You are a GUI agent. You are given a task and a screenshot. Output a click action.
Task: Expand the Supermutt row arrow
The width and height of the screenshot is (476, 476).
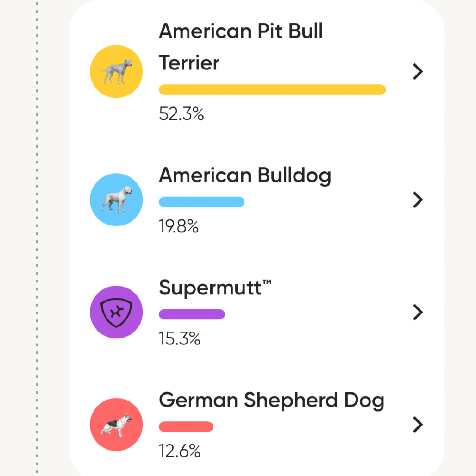418,312
